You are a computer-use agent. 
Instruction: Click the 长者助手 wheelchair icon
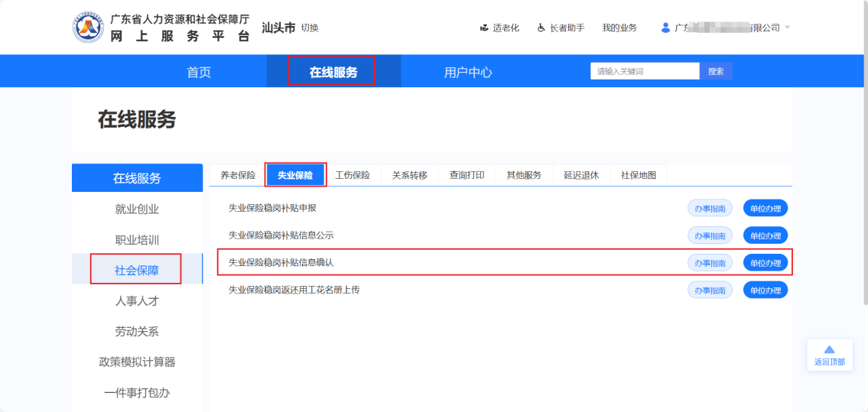(x=541, y=28)
